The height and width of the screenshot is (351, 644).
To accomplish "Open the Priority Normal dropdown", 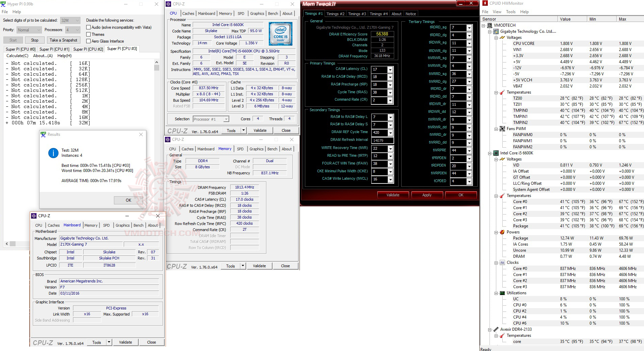I will point(29,30).
